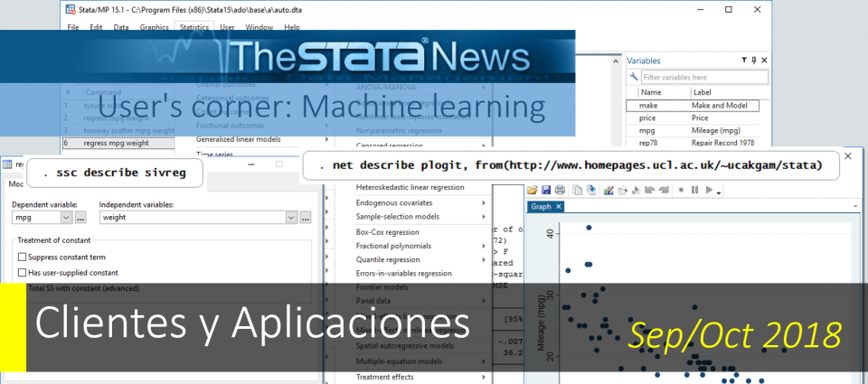Open the Statistics menu

coord(194,27)
